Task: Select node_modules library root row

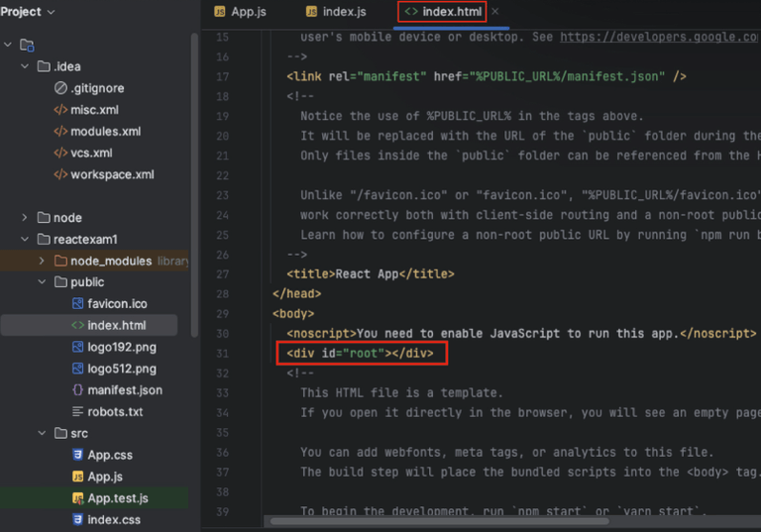Action: pos(95,261)
